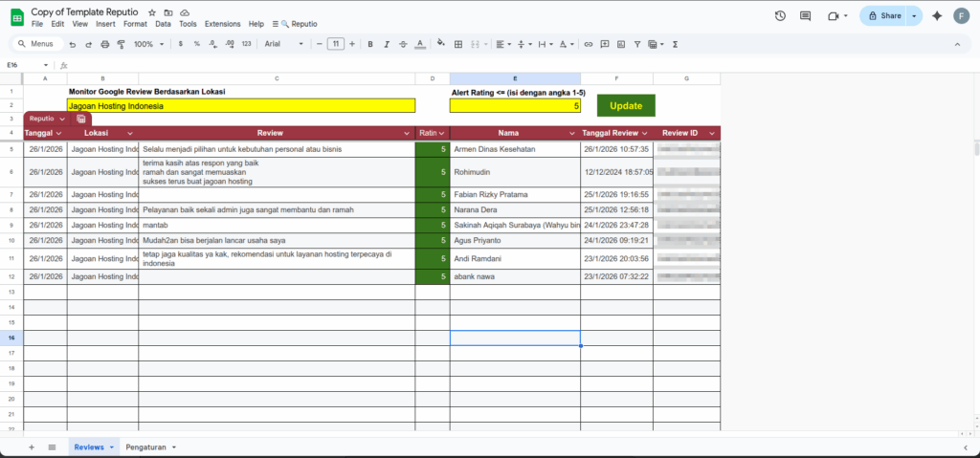The image size is (980, 458).
Task: Click the green Update button
Action: [x=626, y=105]
